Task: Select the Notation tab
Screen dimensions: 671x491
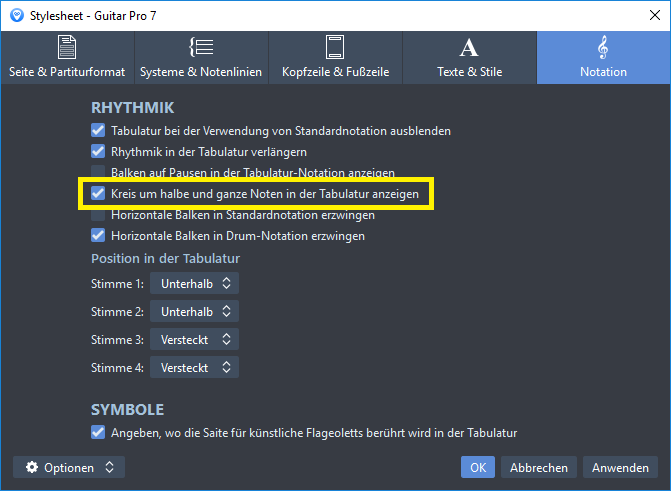Action: click(x=603, y=57)
